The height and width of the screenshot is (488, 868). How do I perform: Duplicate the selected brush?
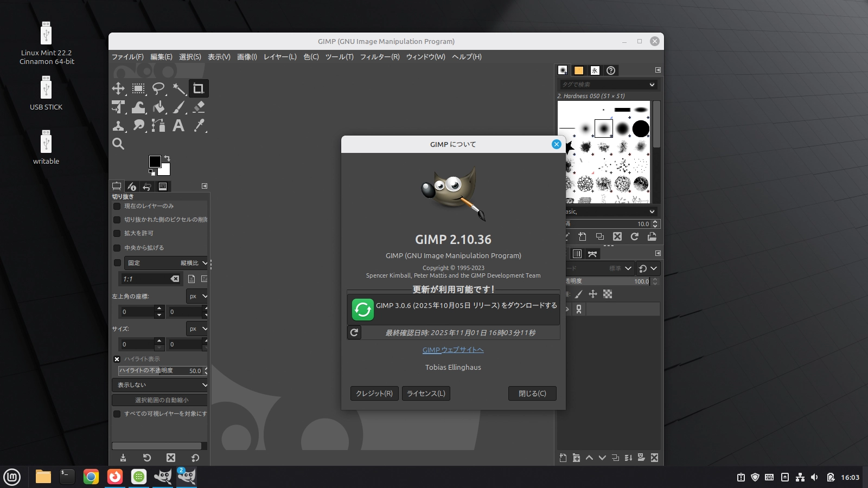coord(599,236)
